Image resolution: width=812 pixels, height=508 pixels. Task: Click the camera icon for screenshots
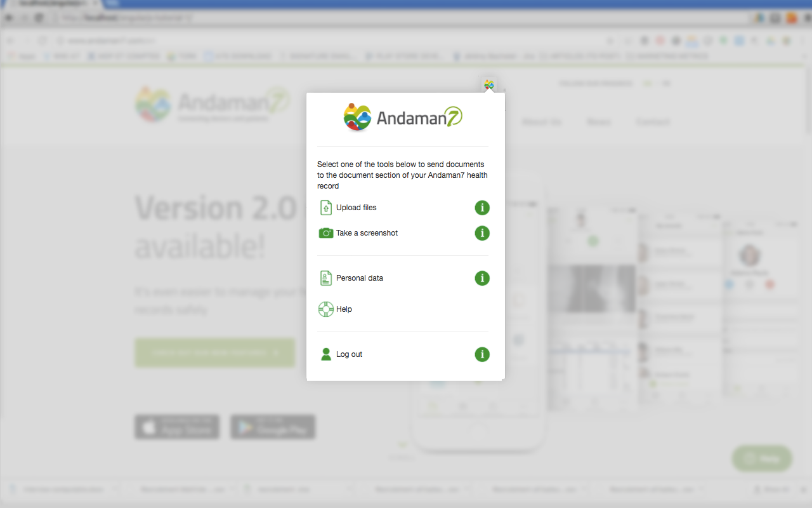click(x=326, y=233)
